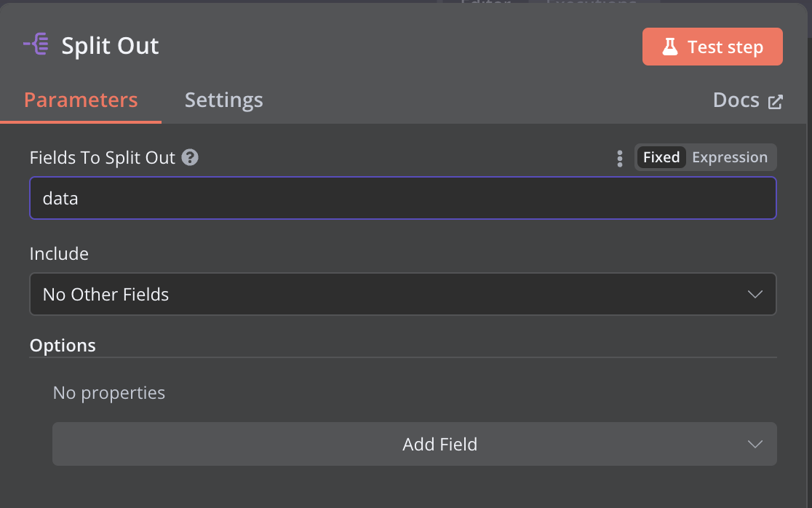Image resolution: width=812 pixels, height=508 pixels.
Task: Click the Split Out node title
Action: (110, 46)
